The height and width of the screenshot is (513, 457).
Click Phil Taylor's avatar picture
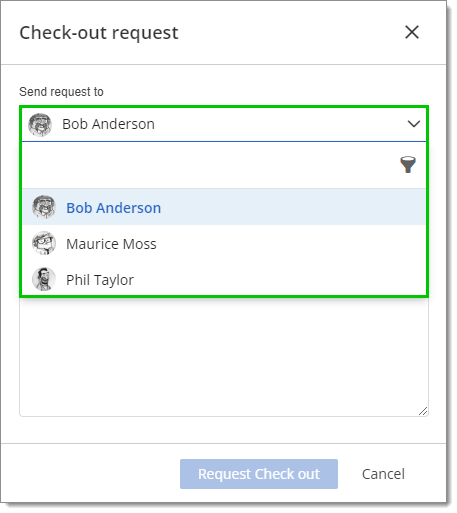tap(44, 279)
